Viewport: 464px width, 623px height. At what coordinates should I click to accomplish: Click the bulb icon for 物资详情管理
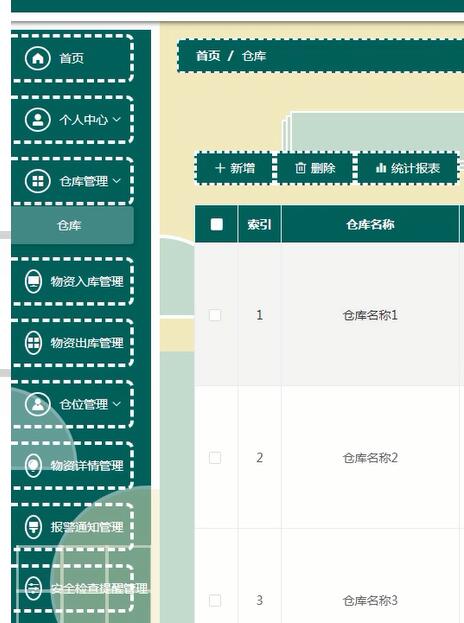coord(33,465)
